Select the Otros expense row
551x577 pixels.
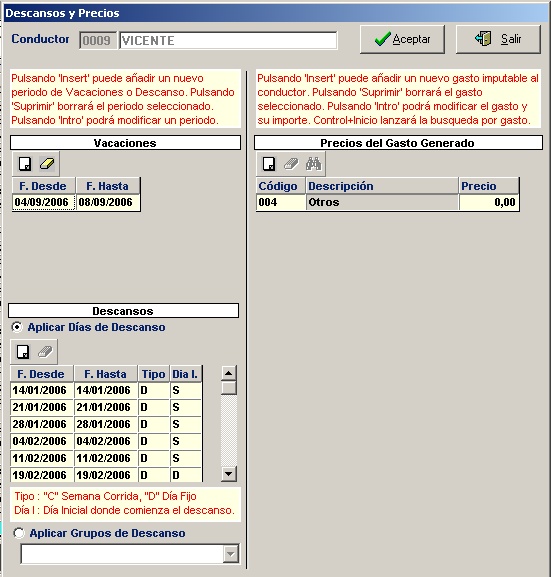click(x=388, y=202)
